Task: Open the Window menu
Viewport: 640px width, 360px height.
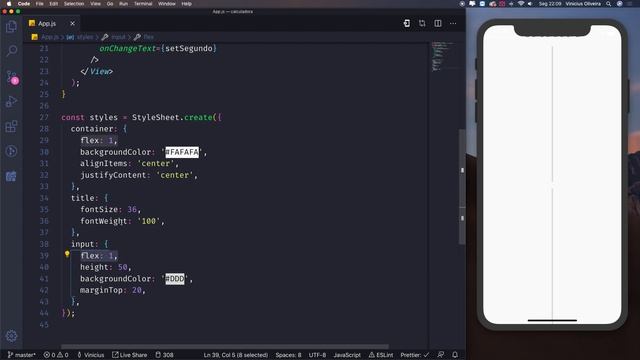Action: tap(167, 4)
